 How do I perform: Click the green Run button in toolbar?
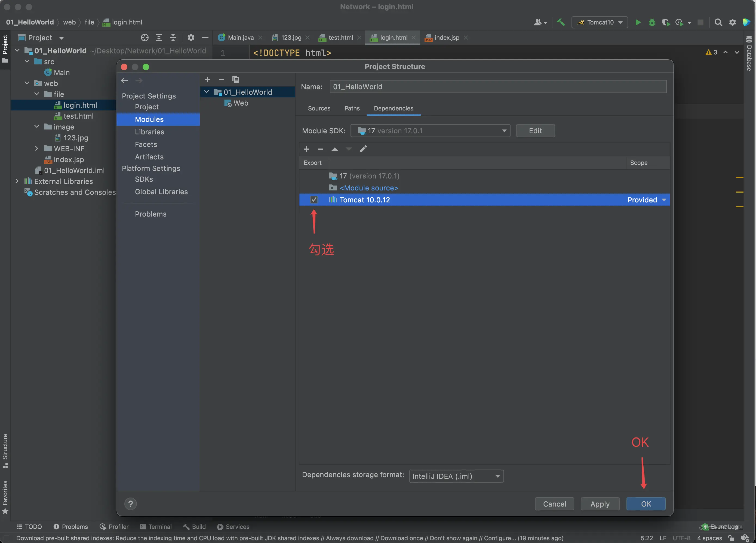click(x=638, y=22)
